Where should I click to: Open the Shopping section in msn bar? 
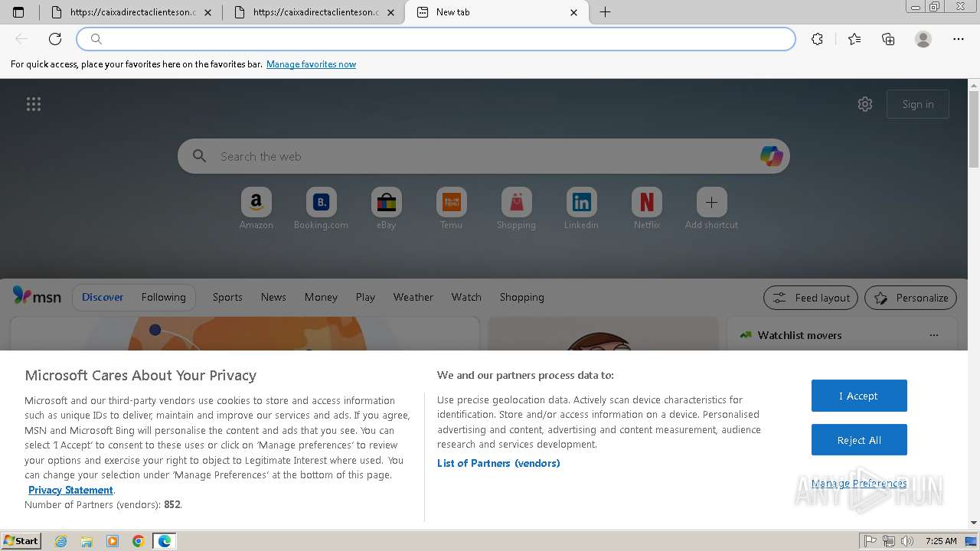tap(522, 297)
